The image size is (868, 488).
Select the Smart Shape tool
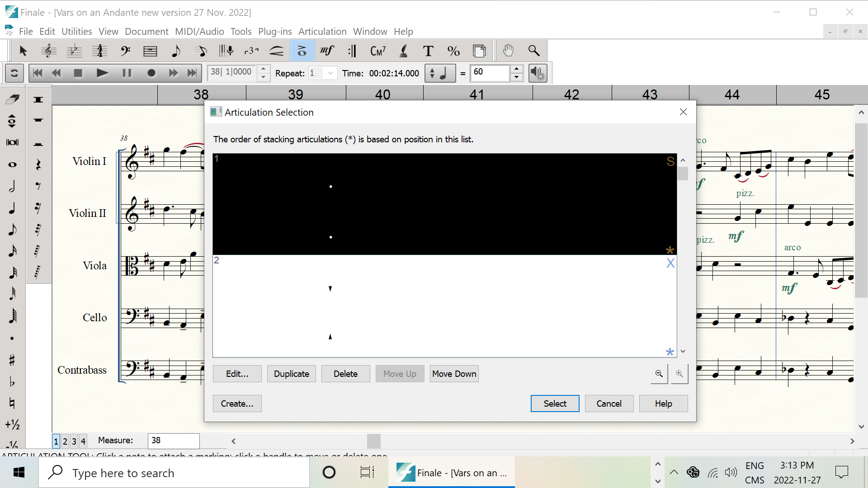276,51
